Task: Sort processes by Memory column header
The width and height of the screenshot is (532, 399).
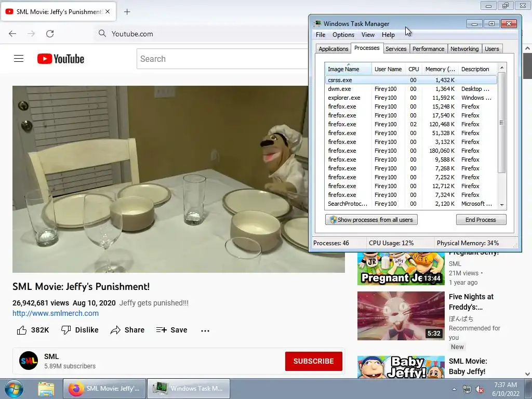Action: (440, 69)
